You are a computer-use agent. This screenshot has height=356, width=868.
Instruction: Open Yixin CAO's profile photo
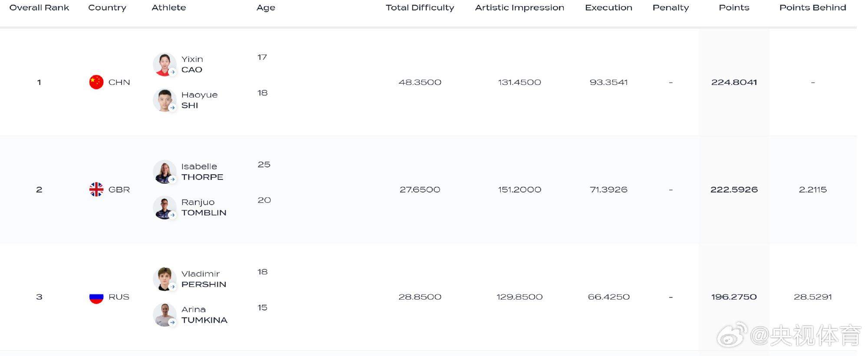pyautogui.click(x=164, y=65)
